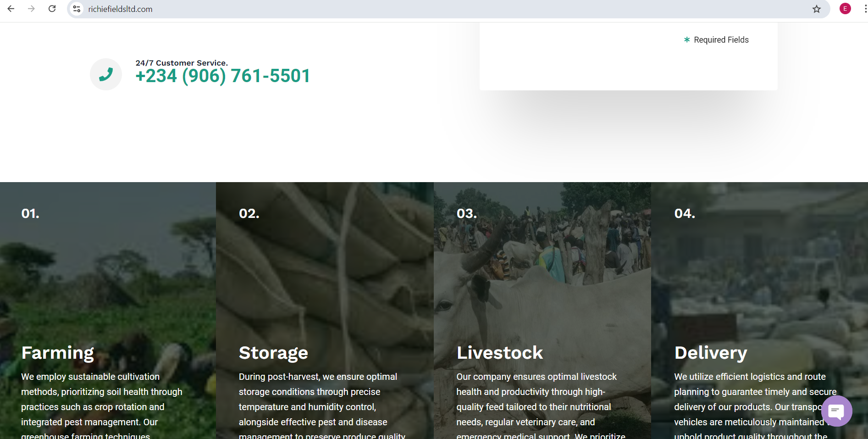This screenshot has width=868, height=439.
Task: Open the Farming service card heading
Action: (58, 353)
